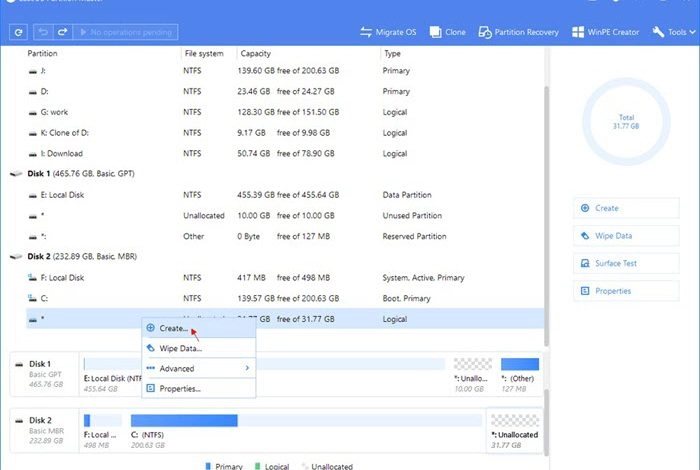Image resolution: width=700 pixels, height=470 pixels.
Task: Click the system drive icon beside C:
Action: click(32, 298)
